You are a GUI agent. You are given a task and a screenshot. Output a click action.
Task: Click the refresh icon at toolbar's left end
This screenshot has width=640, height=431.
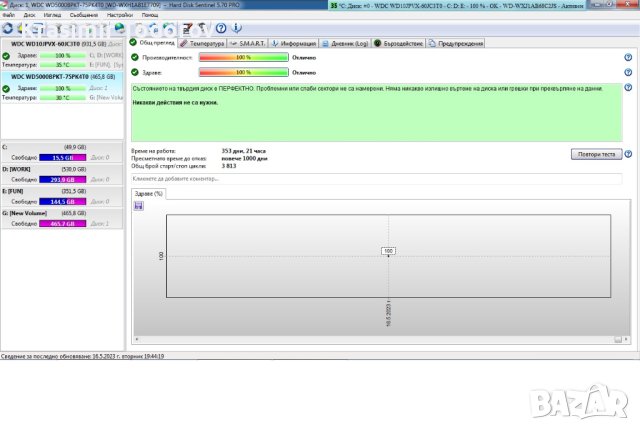click(7, 27)
